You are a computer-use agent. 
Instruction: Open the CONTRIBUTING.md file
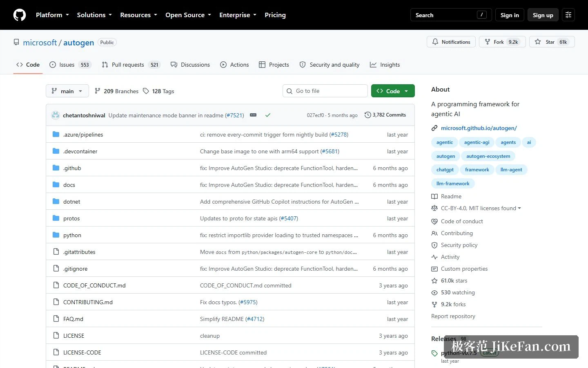click(88, 302)
